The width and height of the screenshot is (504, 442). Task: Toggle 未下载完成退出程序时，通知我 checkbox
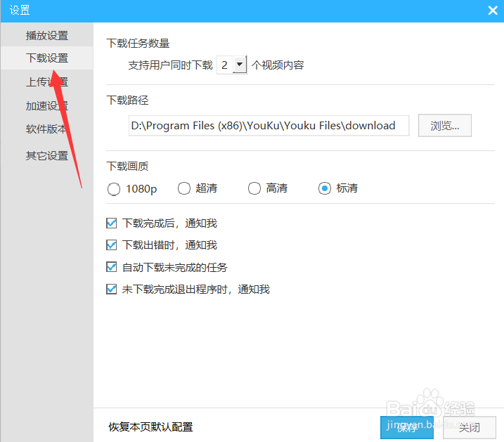coord(112,289)
